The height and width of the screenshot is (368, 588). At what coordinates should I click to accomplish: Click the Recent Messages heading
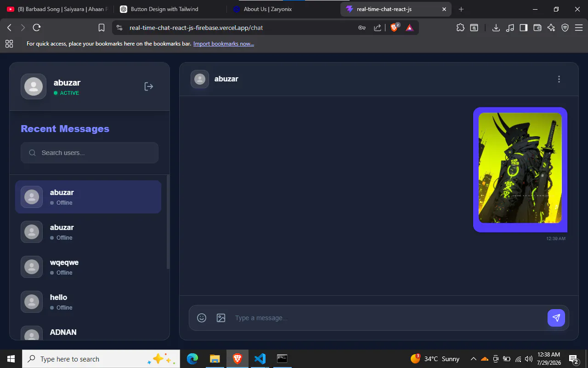[x=65, y=129]
